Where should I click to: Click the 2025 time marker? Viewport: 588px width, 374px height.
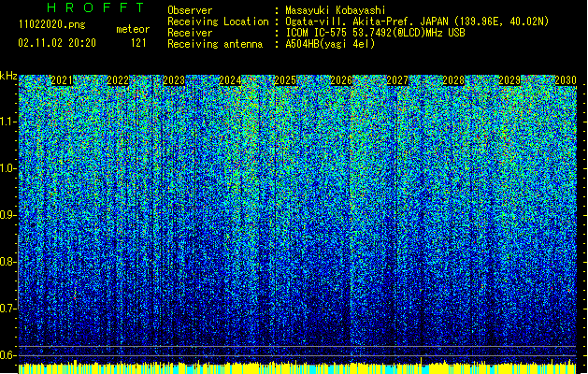285,80
